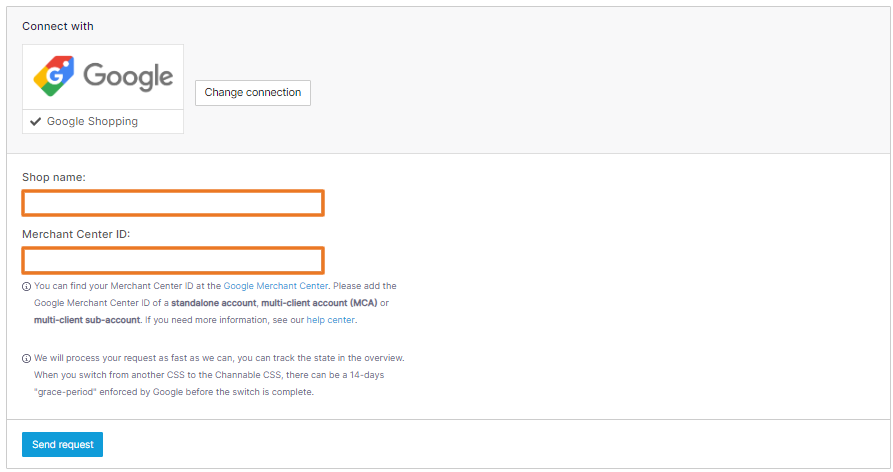Click the info icon before Merchant Center hint
This screenshot has width=893, height=472.
coord(26,286)
